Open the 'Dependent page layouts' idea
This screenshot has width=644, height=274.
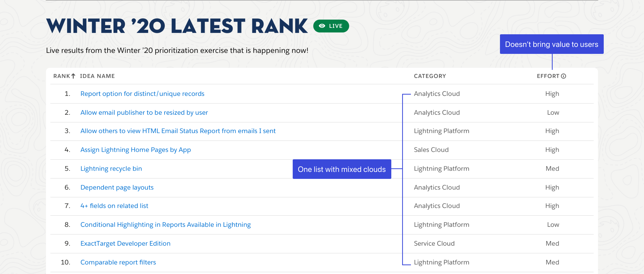click(117, 187)
